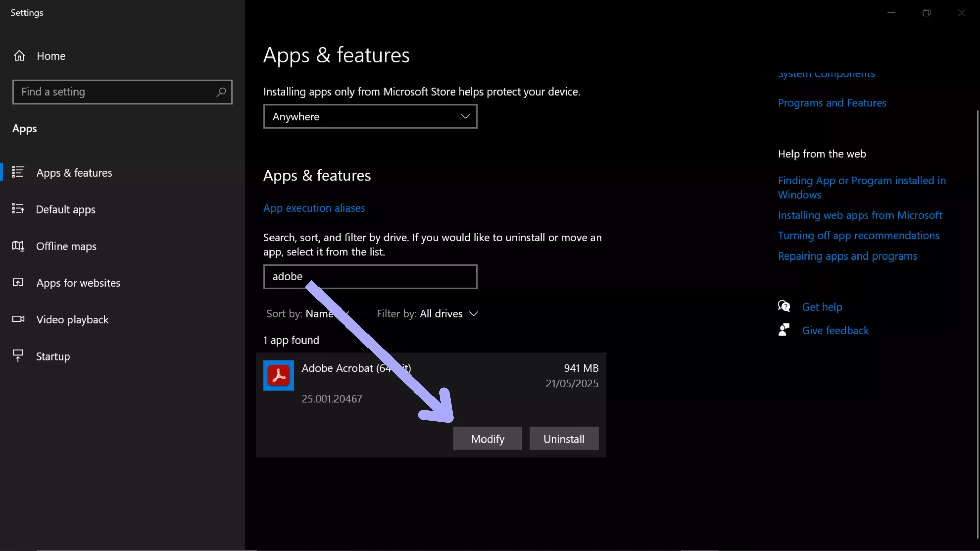This screenshot has height=551, width=980.
Task: Click the Offline maps sidebar icon
Action: (x=18, y=246)
